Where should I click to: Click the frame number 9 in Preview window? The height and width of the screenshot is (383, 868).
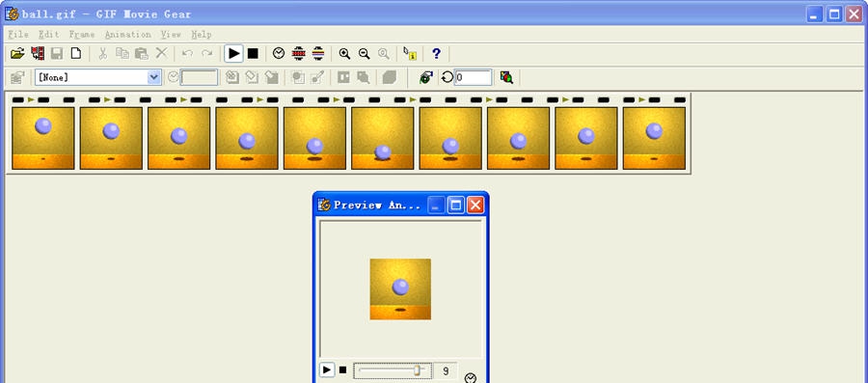point(446,370)
